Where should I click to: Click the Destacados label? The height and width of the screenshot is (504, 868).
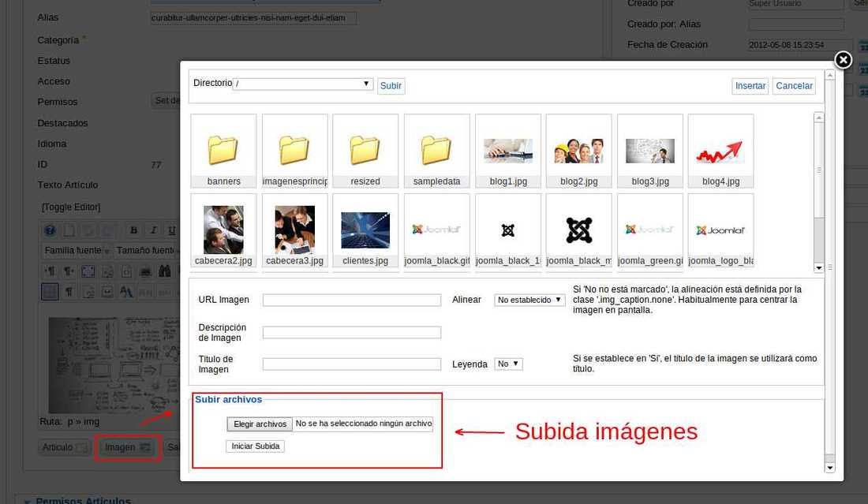pyautogui.click(x=62, y=123)
